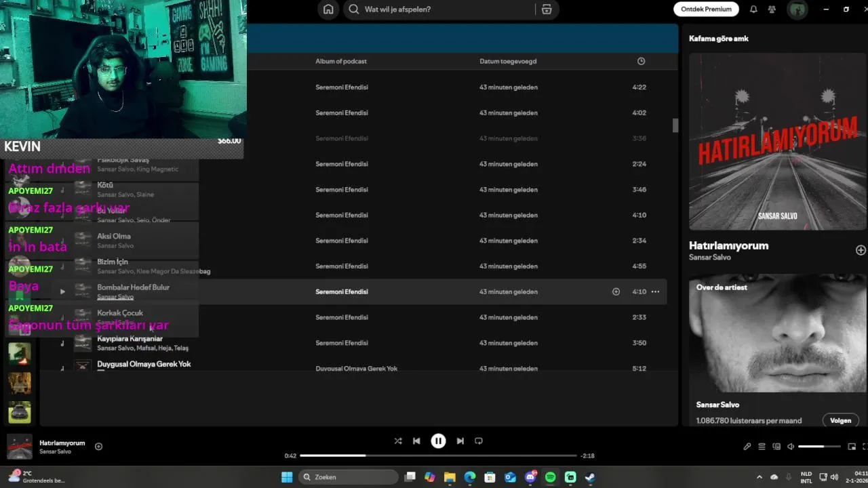Sort by duration clock icon

641,61
